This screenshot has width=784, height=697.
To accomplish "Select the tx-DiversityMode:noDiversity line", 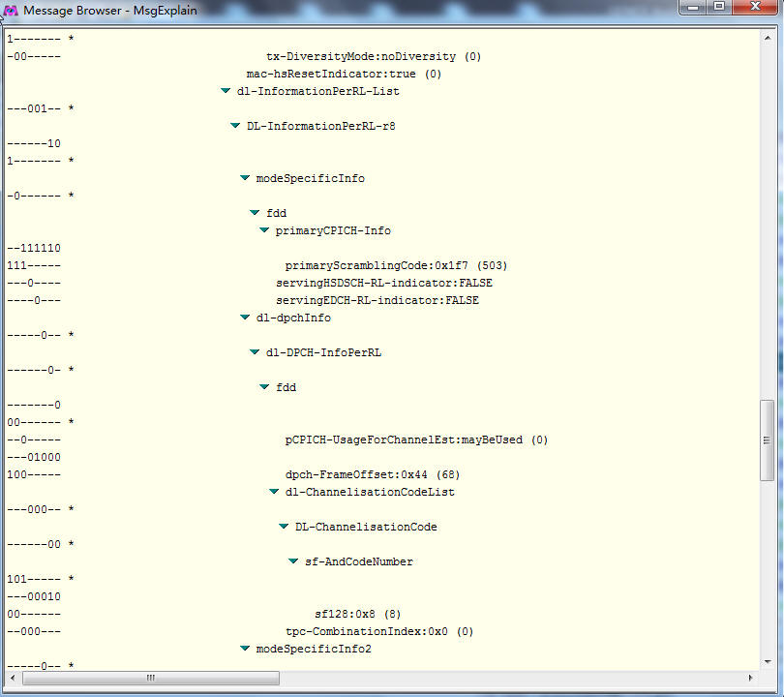I will [374, 56].
